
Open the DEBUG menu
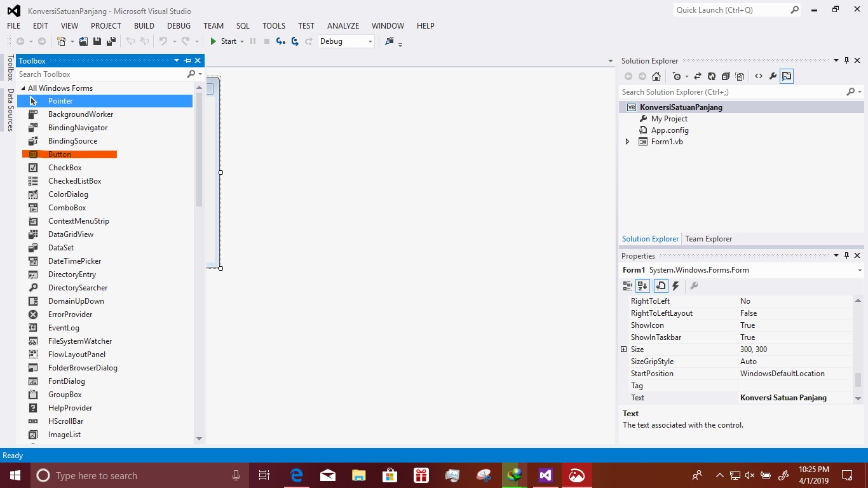(179, 26)
